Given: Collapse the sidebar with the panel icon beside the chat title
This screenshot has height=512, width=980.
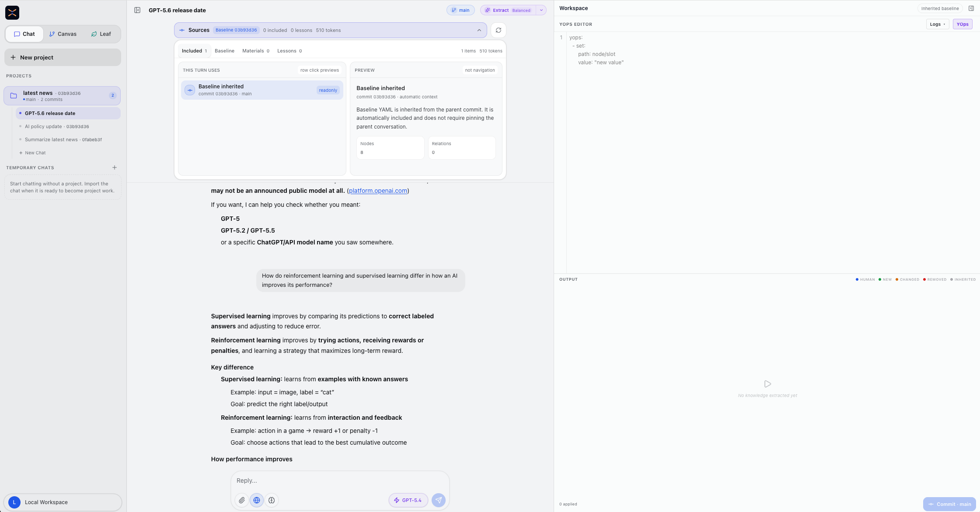Looking at the screenshot, I should tap(137, 10).
